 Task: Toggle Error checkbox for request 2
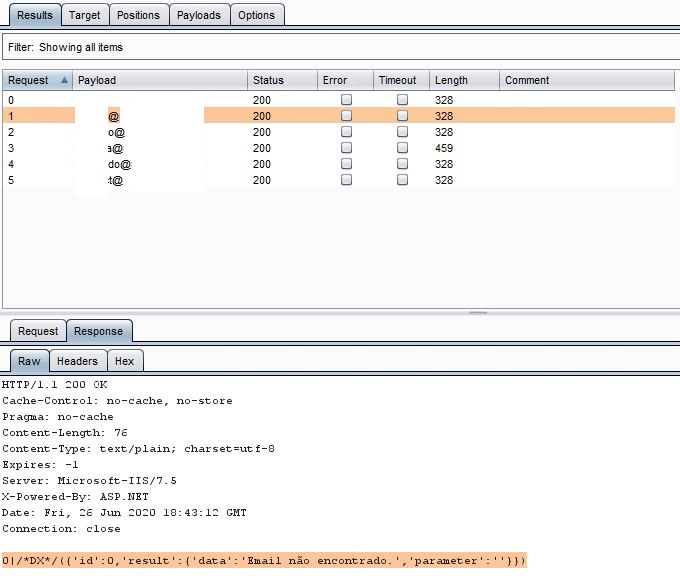(346, 132)
